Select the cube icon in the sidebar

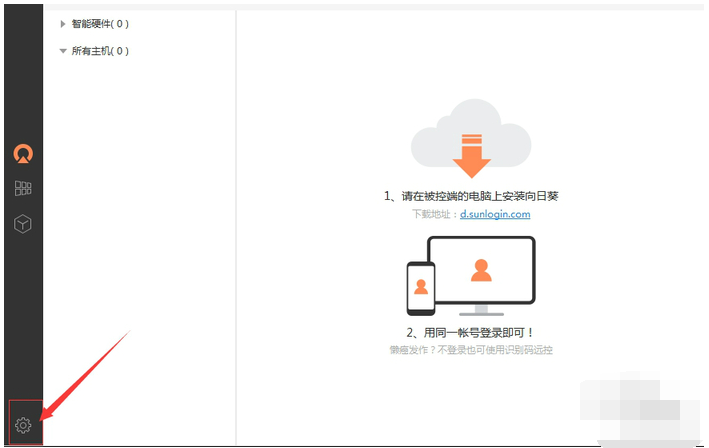(23, 224)
